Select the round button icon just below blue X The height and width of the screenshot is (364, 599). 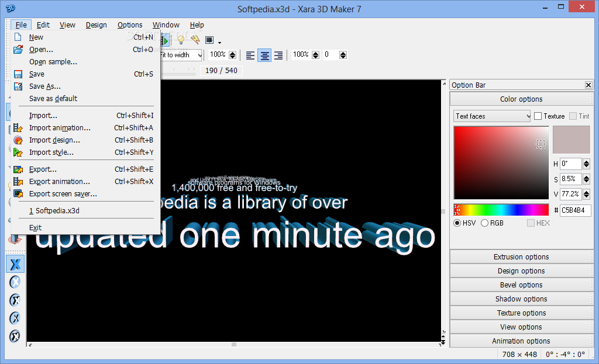point(15,282)
